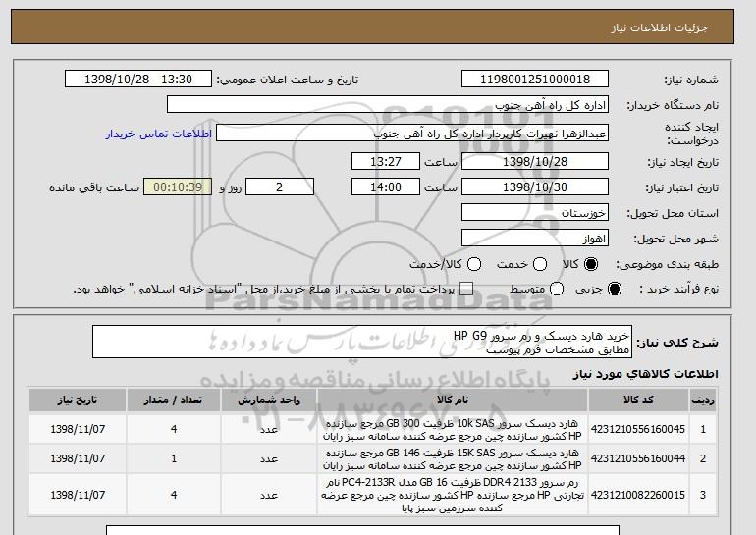Click the validity date field 1398/10/30

click(x=535, y=187)
